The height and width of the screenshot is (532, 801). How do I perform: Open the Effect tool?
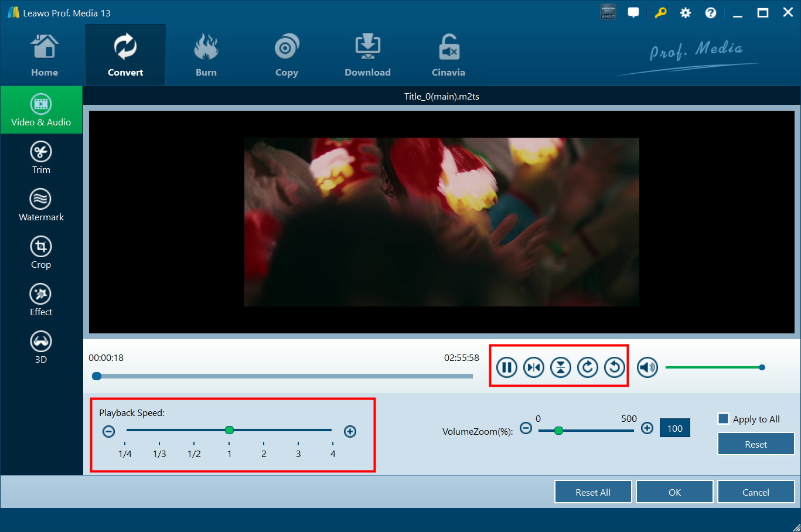pos(41,300)
